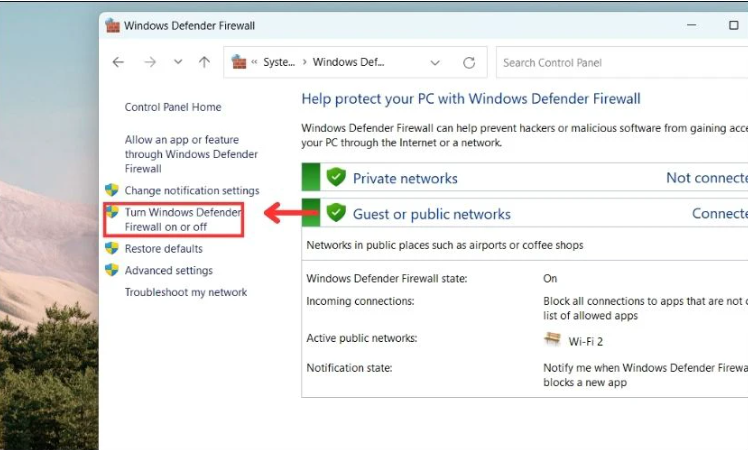Click the Windows Defender Firewall title icon
Screen dimensions: 748x450
coord(113,25)
